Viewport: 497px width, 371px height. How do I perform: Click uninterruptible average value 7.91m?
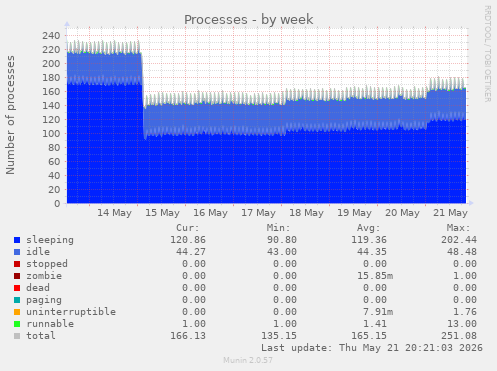[x=378, y=312]
